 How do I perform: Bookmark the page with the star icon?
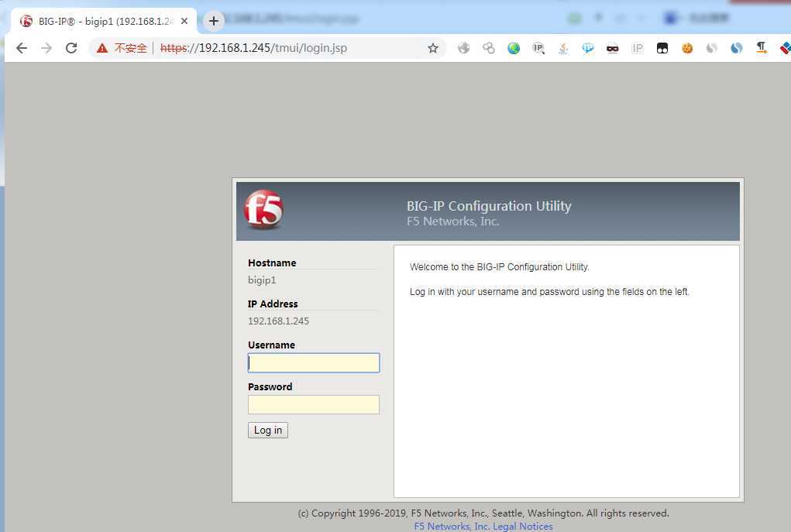click(433, 48)
